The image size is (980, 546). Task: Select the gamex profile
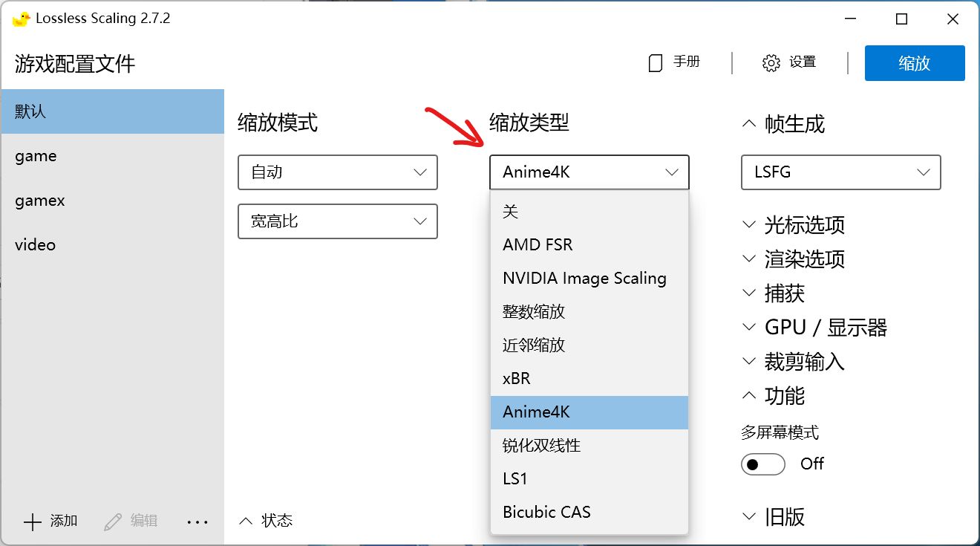pyautogui.click(x=40, y=201)
